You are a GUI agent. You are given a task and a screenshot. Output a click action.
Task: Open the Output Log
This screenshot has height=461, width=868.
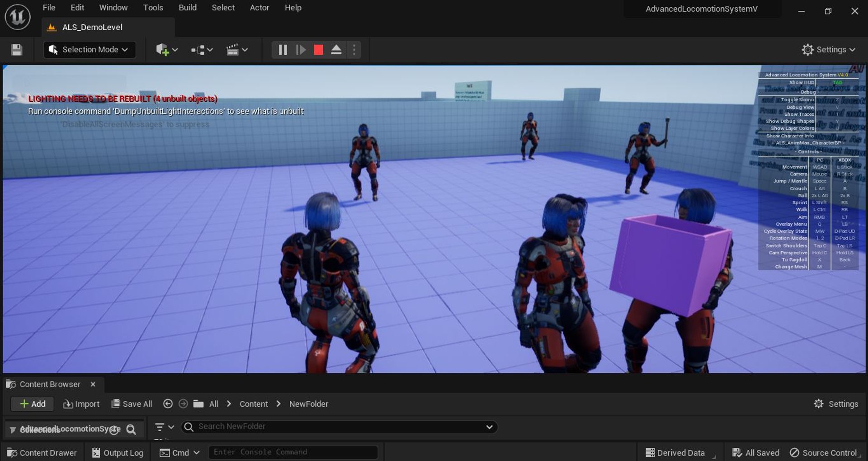pyautogui.click(x=118, y=452)
